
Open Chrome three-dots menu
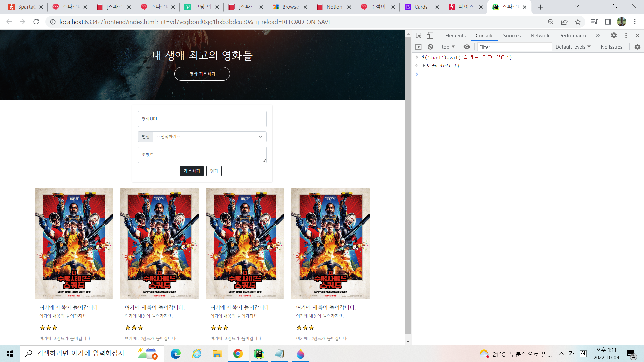(x=635, y=22)
